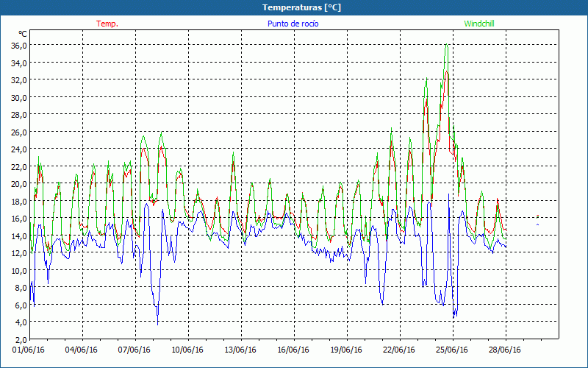Click the 25/06/16 date label

pos(452,350)
